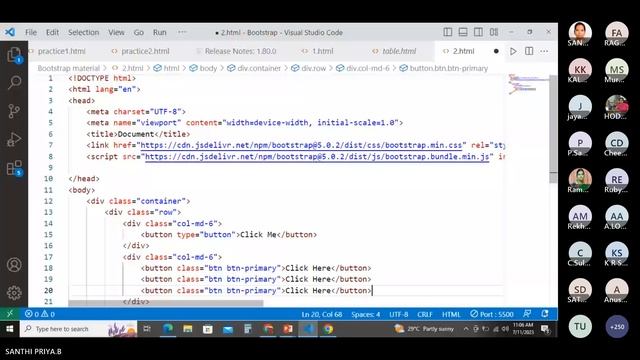Open Chrome from the taskbar
640x360 pixels.
point(328,329)
